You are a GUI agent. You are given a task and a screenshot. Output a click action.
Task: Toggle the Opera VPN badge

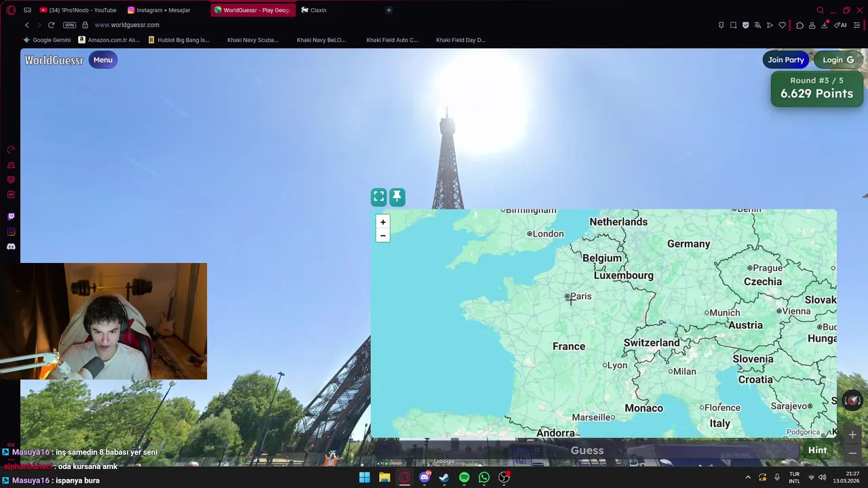pyautogui.click(x=69, y=25)
